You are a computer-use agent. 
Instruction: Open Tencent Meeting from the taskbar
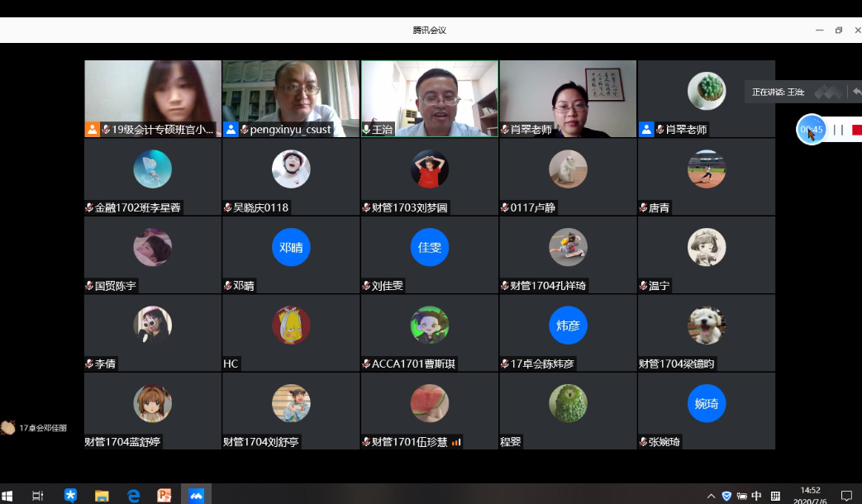(196, 495)
